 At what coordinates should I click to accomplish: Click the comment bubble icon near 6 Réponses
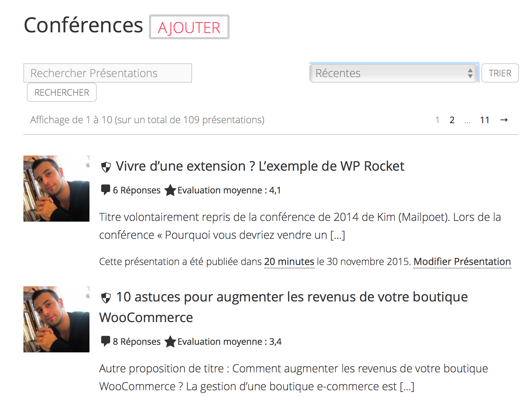pos(105,190)
